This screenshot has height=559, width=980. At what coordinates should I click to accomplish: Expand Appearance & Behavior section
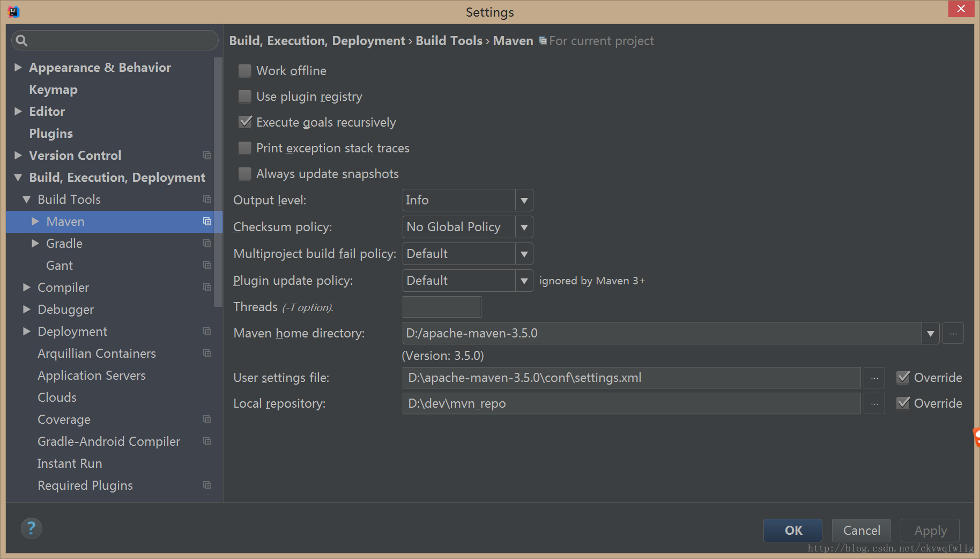[18, 68]
